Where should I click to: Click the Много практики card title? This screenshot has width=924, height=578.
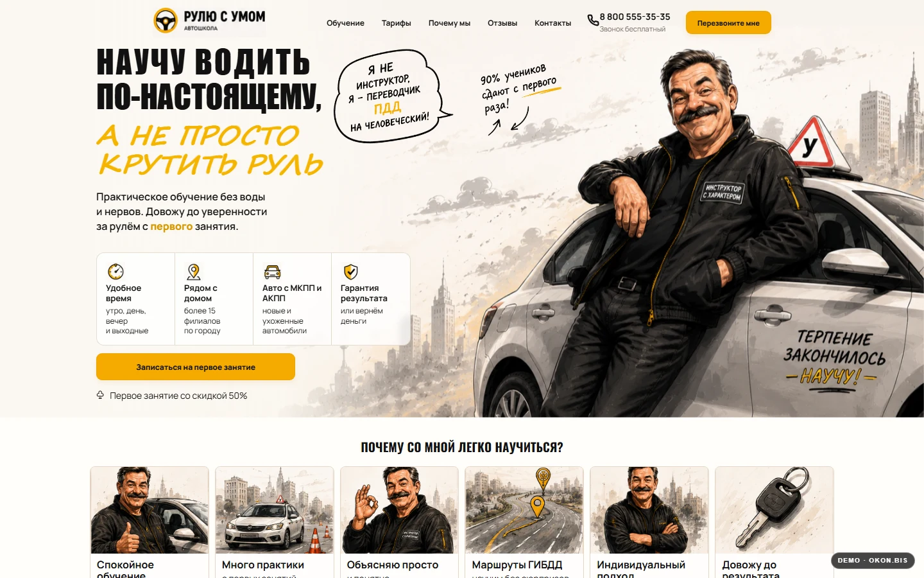(263, 565)
